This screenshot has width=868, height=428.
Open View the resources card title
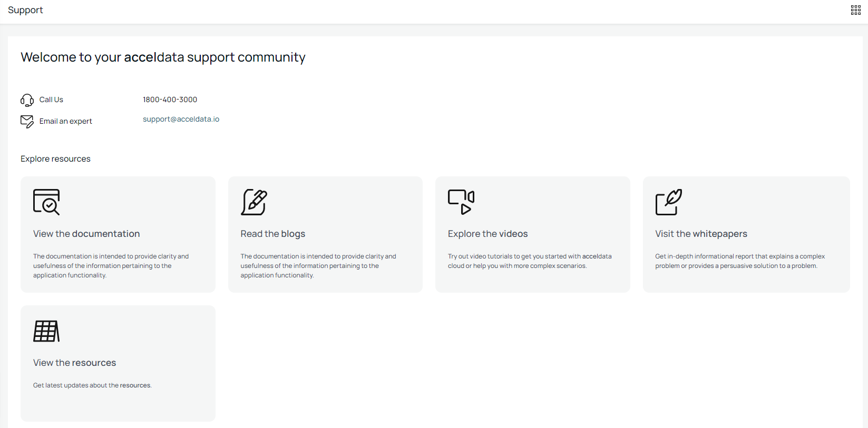(74, 363)
